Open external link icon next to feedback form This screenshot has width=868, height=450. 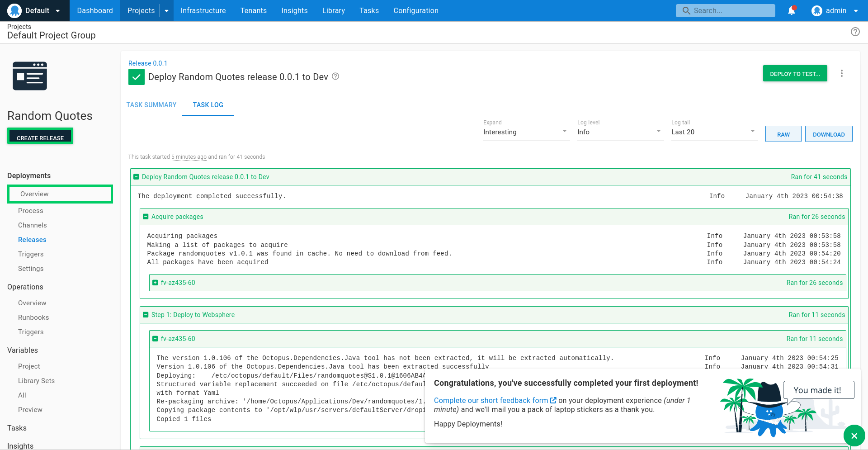pos(553,400)
